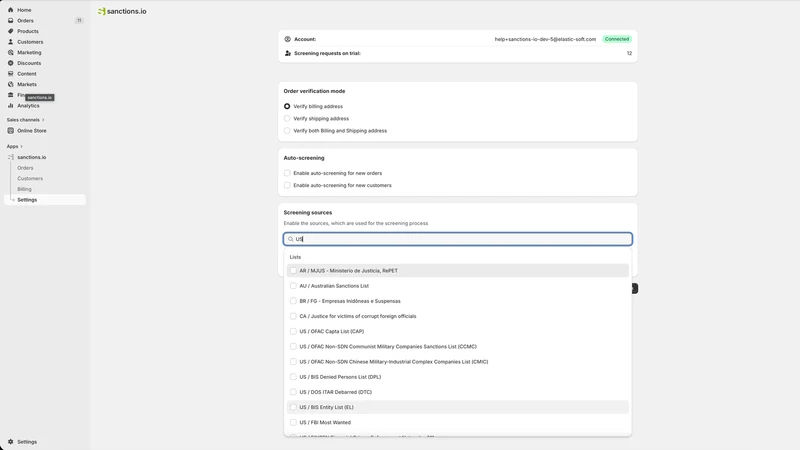Enable auto-screening for new orders checkbox

287,173
